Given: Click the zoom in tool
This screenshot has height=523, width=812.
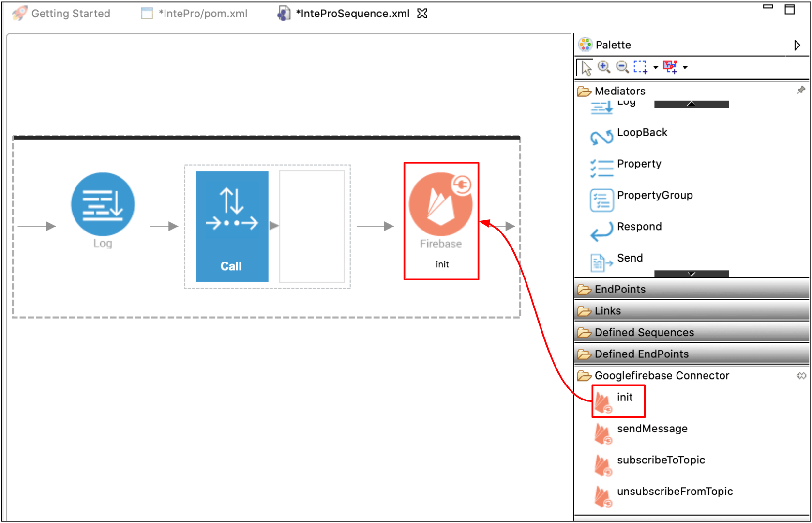Looking at the screenshot, I should tap(604, 67).
